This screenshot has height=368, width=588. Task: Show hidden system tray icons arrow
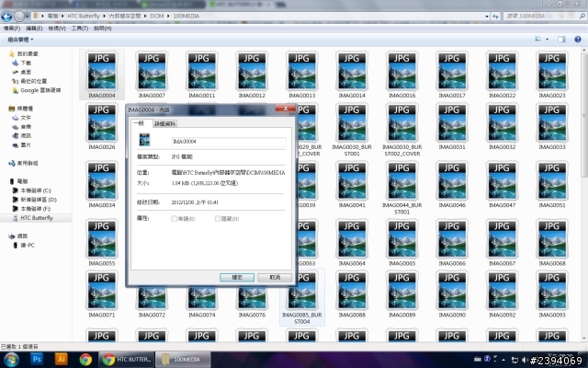[x=503, y=360]
